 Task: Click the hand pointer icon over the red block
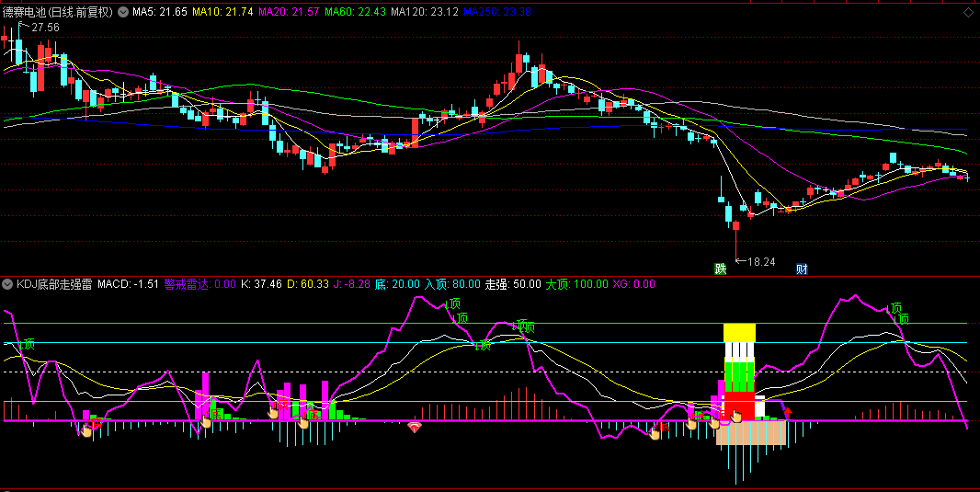coord(736,416)
